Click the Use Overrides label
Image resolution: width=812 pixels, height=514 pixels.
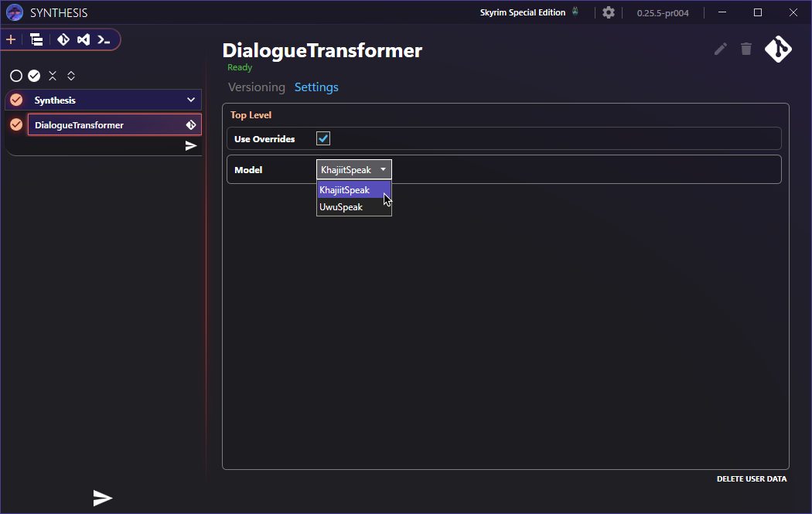(264, 138)
